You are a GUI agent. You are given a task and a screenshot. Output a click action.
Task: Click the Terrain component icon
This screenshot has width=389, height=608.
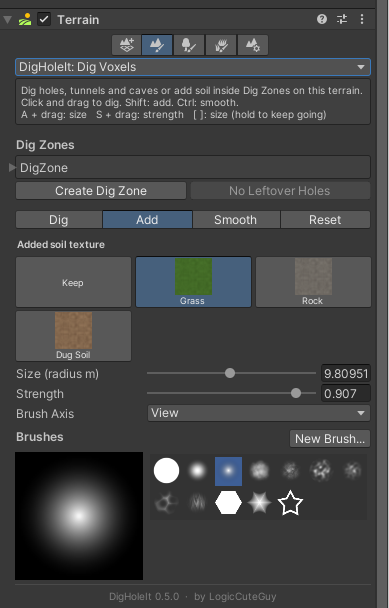[25, 19]
